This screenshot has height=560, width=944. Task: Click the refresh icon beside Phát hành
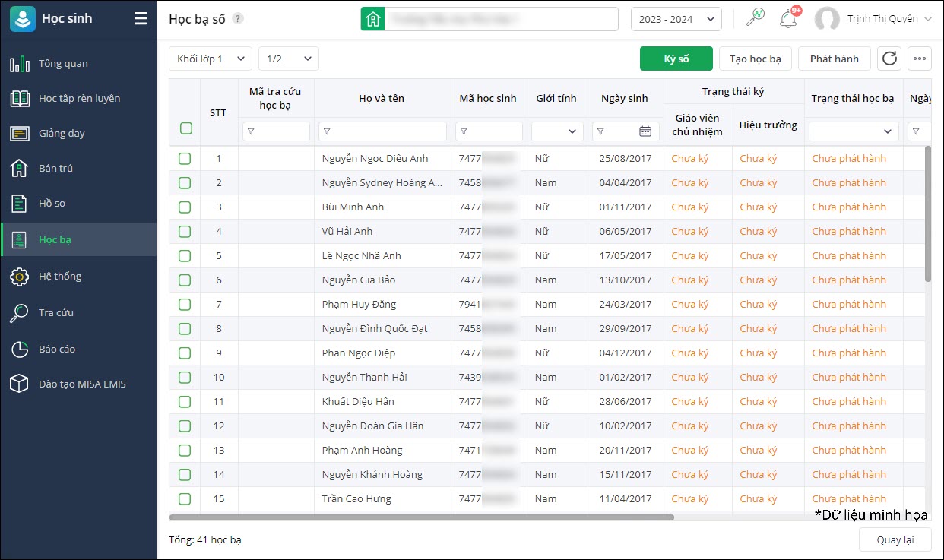pos(889,59)
